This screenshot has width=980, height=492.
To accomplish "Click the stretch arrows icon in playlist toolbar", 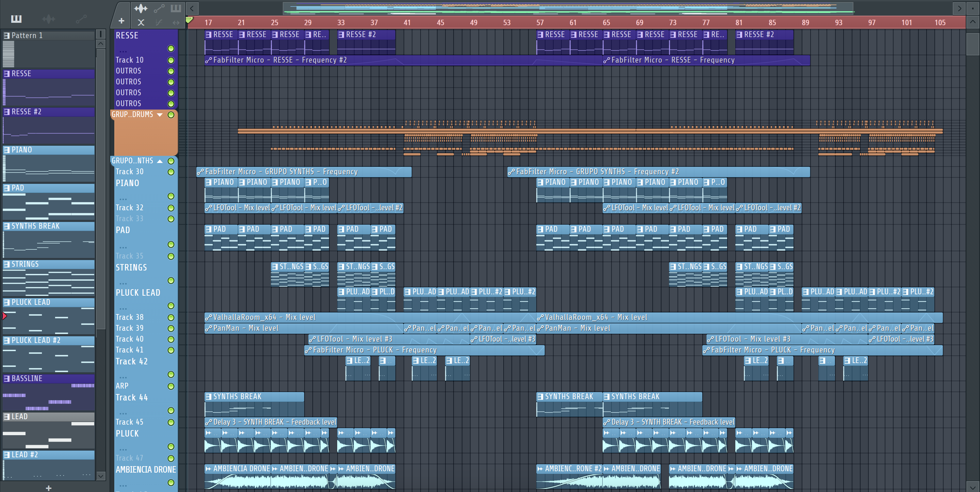I will (176, 22).
